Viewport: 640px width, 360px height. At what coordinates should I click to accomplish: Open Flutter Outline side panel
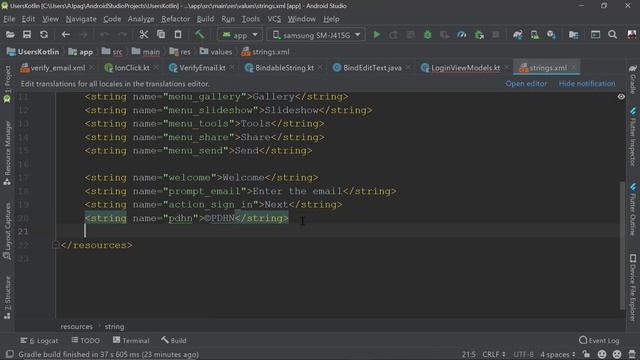[633, 209]
